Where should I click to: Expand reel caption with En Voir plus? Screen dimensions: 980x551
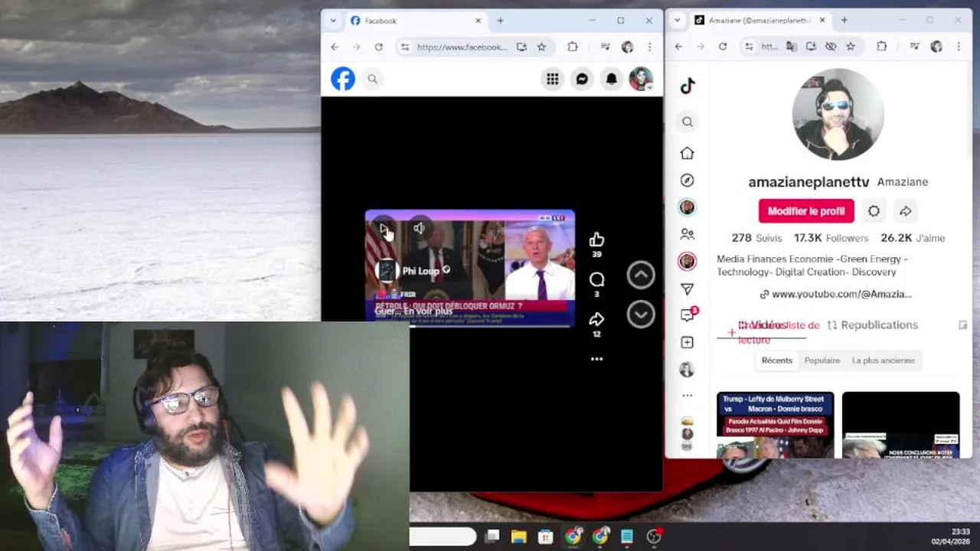coord(428,311)
